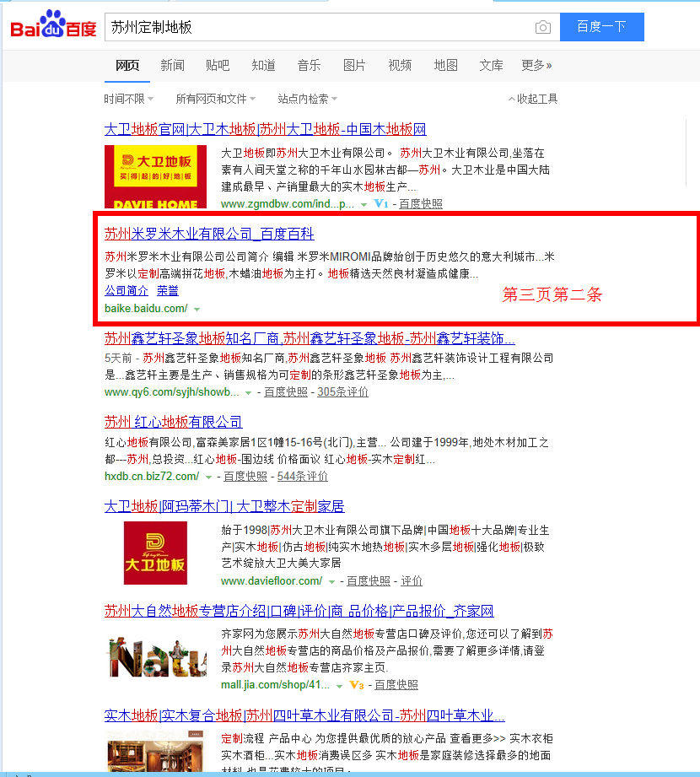This screenshot has height=777, width=700.
Task: Click the V1 credibility badge
Action: pos(381,203)
